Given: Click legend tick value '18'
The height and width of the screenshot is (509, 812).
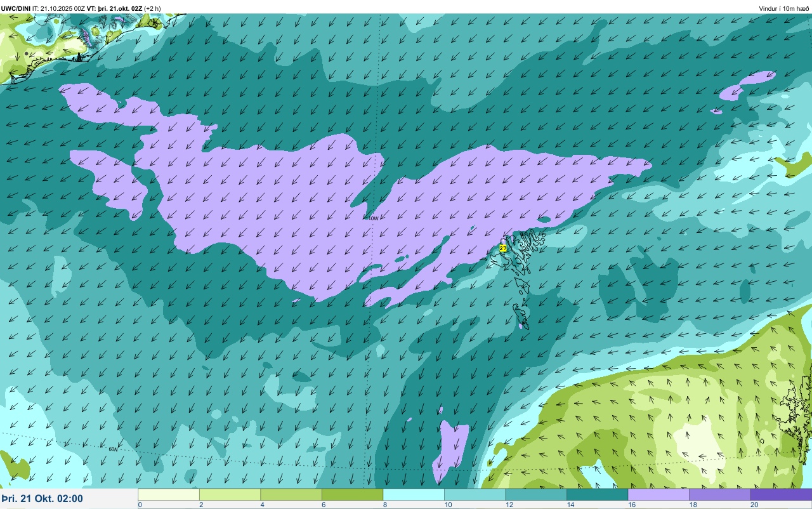Looking at the screenshot, I should coord(692,505).
